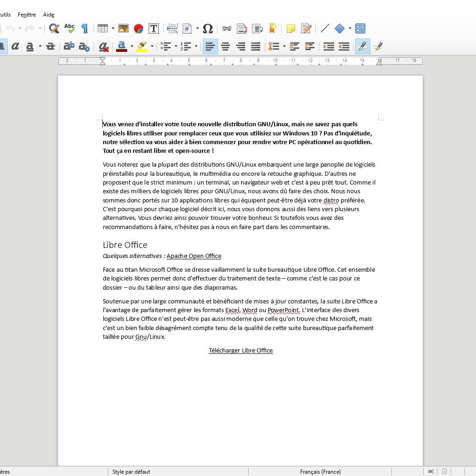Toggle superscript formatting
Screen dimensions: 476x476
click(x=69, y=46)
